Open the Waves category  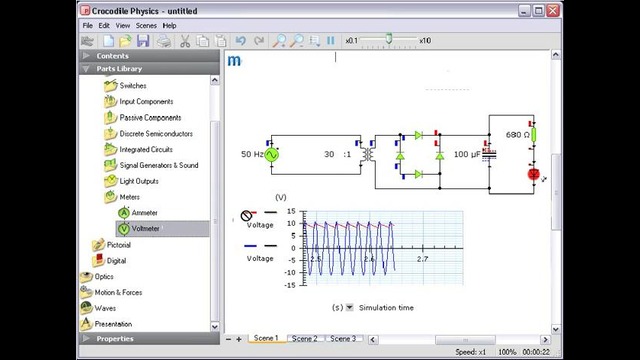point(98,308)
